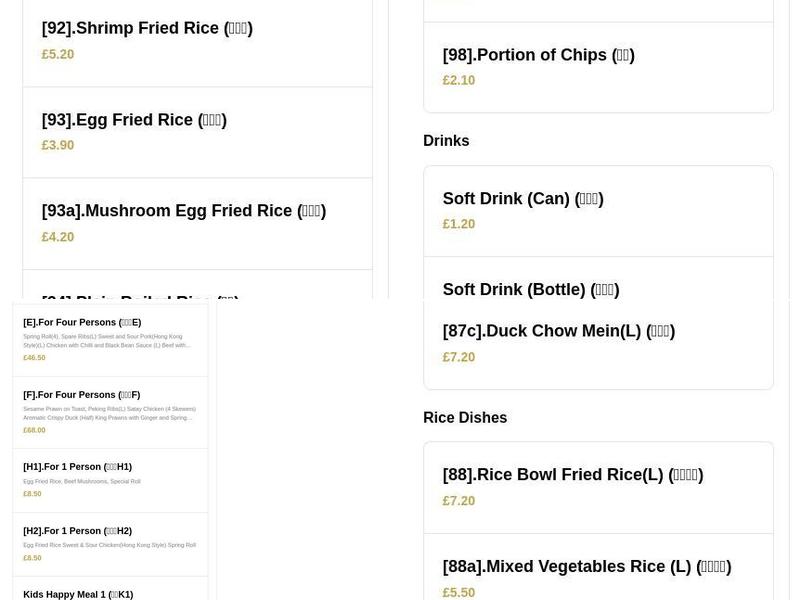This screenshot has width=800, height=600.
Task: Click the £68.00 price of meal F
Action: 34,430
